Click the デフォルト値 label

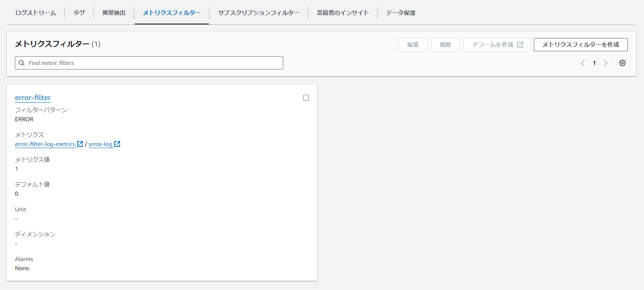coord(32,185)
